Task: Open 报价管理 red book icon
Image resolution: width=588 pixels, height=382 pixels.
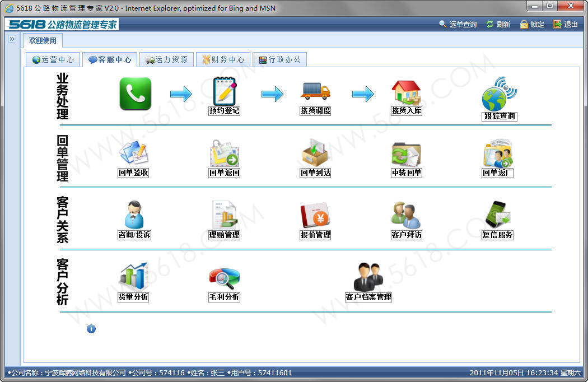Action: 315,215
